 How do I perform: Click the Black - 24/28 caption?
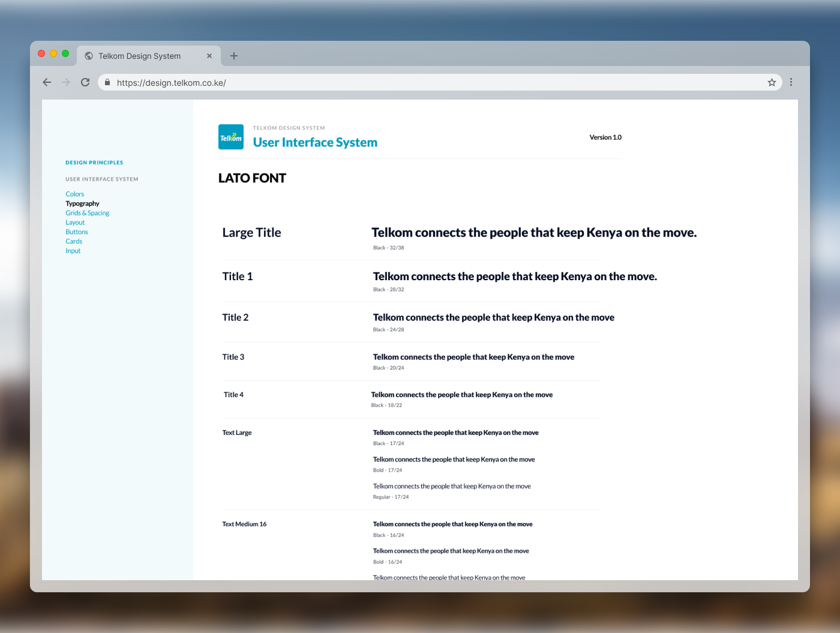point(389,330)
